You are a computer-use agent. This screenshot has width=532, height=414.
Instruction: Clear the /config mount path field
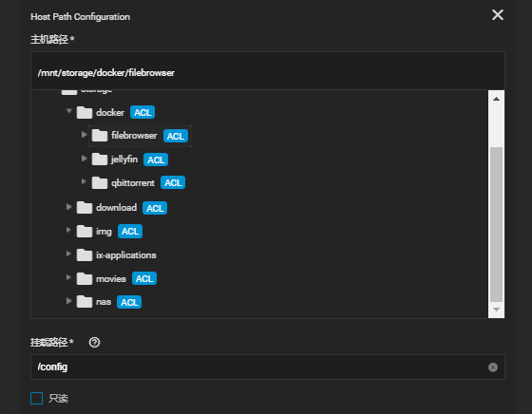pyautogui.click(x=493, y=367)
